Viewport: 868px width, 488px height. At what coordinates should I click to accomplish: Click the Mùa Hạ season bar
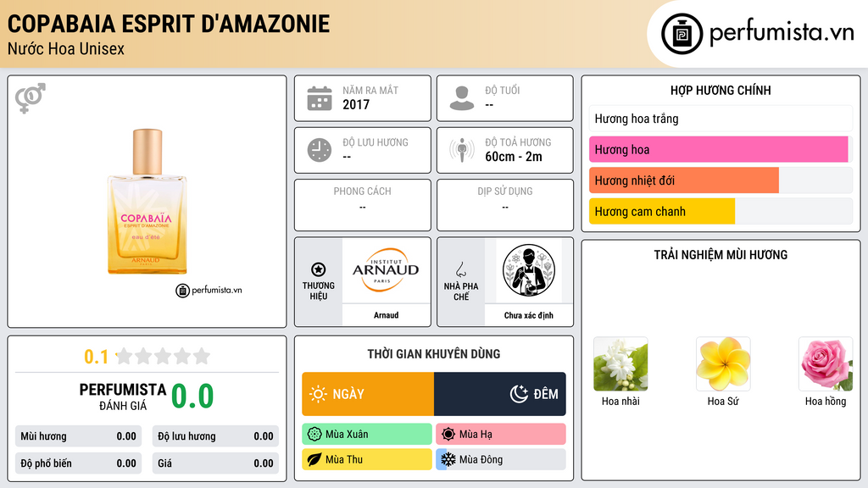click(501, 435)
